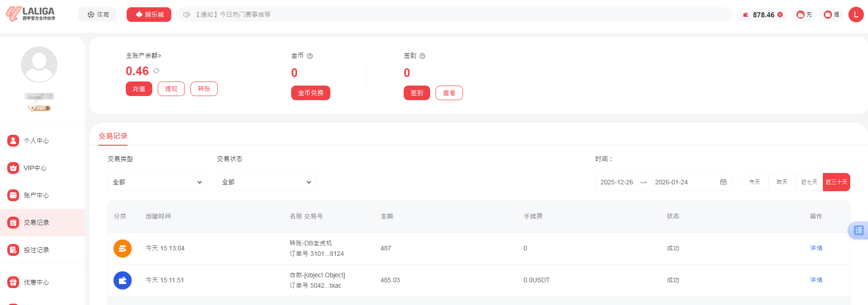Click the 充 deposit icon in the header
Screen dimensions: 868x305
point(804,15)
